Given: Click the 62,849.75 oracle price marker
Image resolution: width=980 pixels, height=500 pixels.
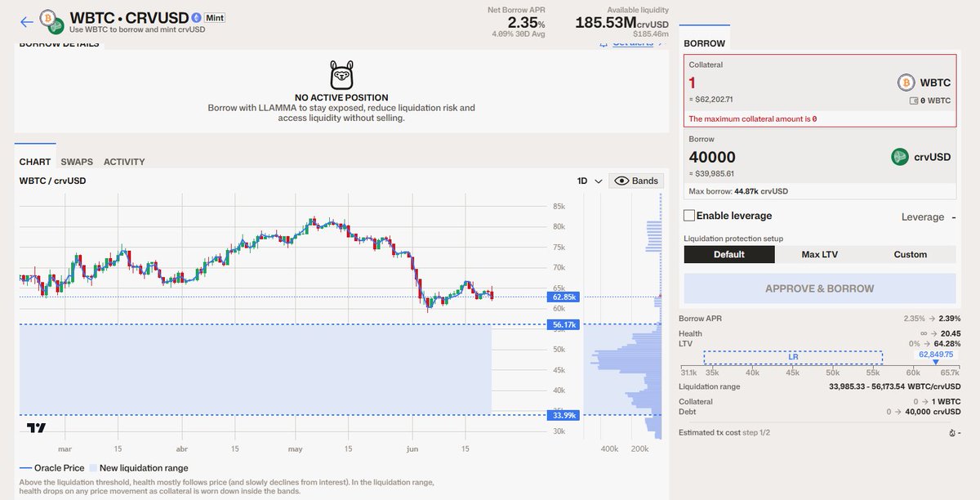Looking at the screenshot, I should 936,355.
